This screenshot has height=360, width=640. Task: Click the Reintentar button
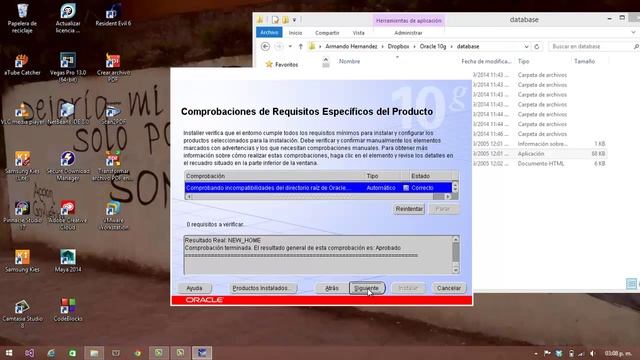[409, 209]
